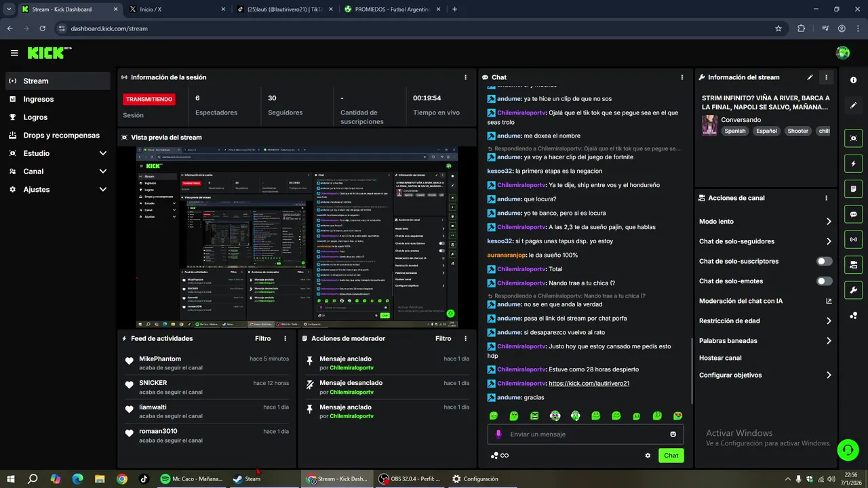This screenshot has width=868, height=488.
Task: Open Restricción de edad chevron
Action: (x=829, y=321)
